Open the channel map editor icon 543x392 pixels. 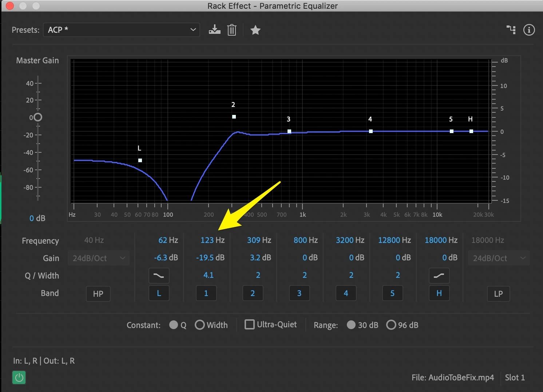click(511, 30)
